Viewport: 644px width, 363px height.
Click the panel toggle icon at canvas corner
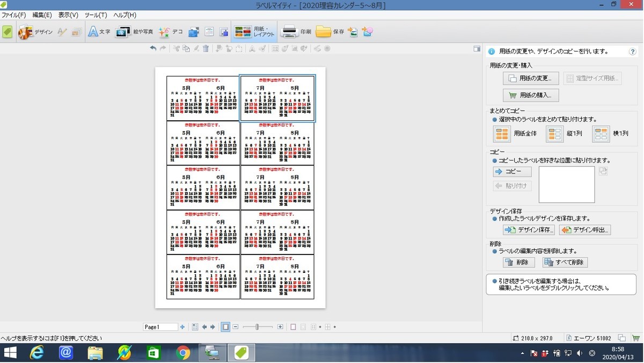[x=477, y=49]
